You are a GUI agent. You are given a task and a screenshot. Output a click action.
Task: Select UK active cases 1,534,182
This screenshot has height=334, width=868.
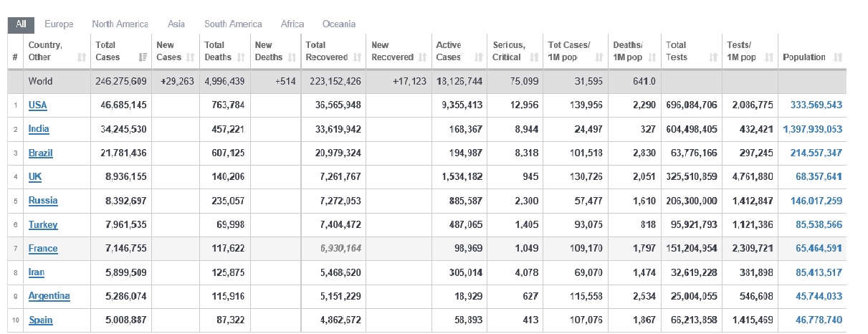click(x=462, y=177)
